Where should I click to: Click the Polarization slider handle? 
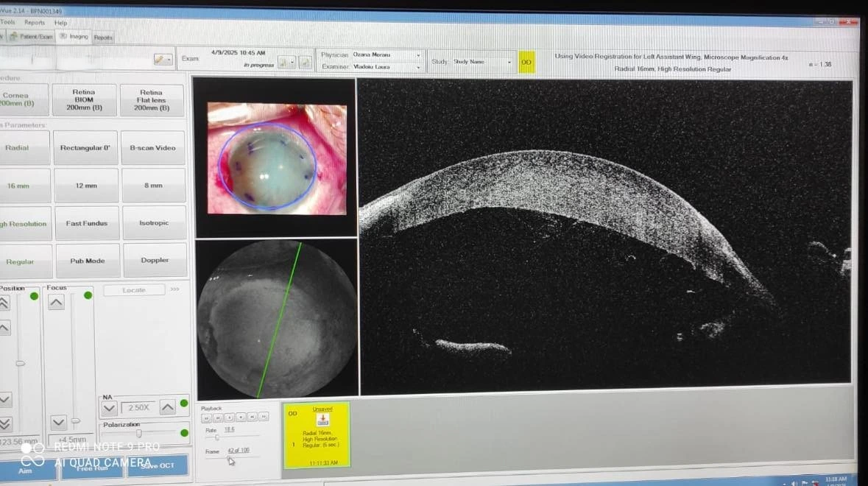point(138,433)
